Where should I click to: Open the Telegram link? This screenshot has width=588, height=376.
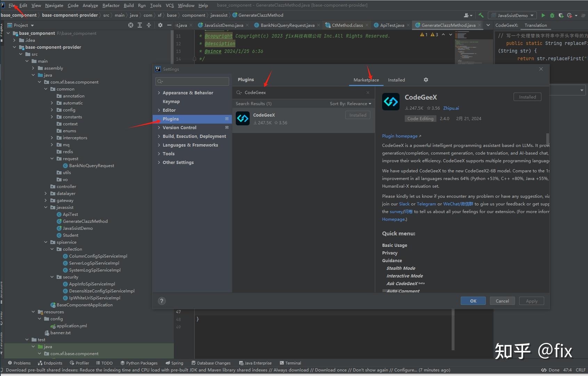point(426,204)
